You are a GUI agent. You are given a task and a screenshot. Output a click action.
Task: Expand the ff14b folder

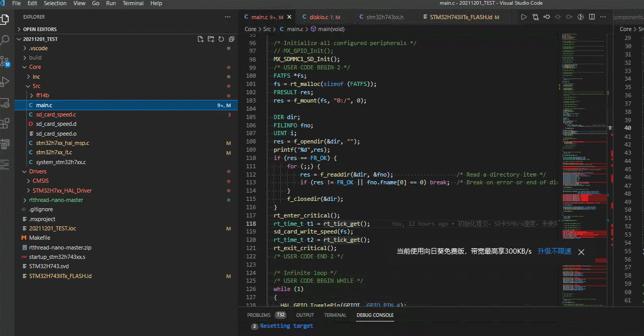pyautogui.click(x=42, y=95)
